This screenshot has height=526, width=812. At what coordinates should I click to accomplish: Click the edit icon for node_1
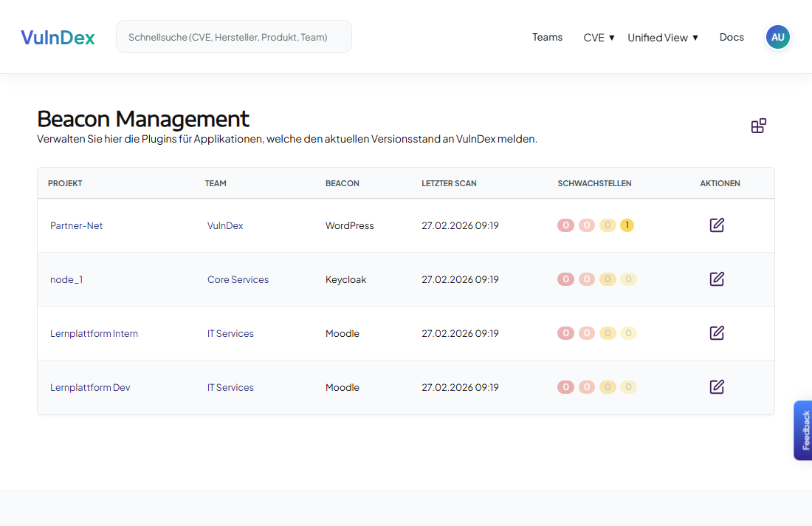(716, 279)
